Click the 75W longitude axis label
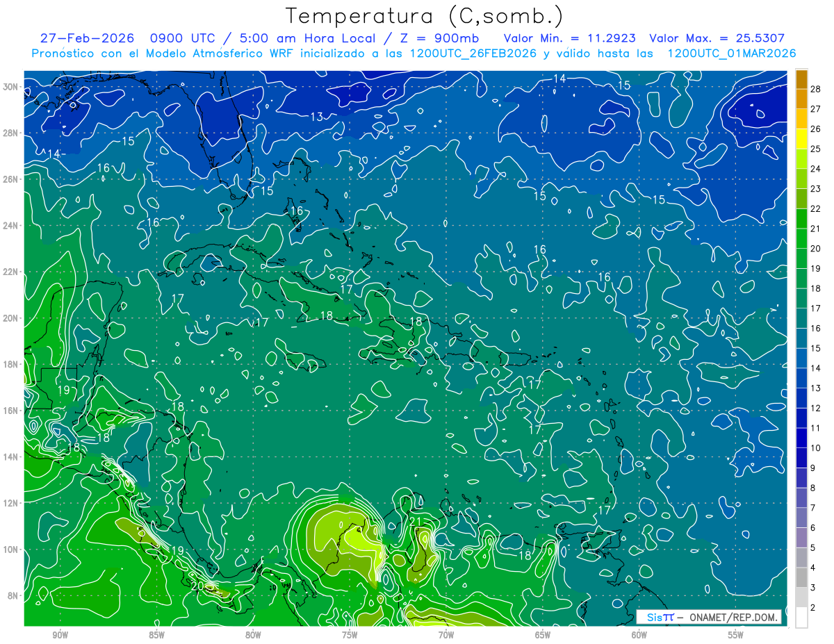 coord(350,634)
